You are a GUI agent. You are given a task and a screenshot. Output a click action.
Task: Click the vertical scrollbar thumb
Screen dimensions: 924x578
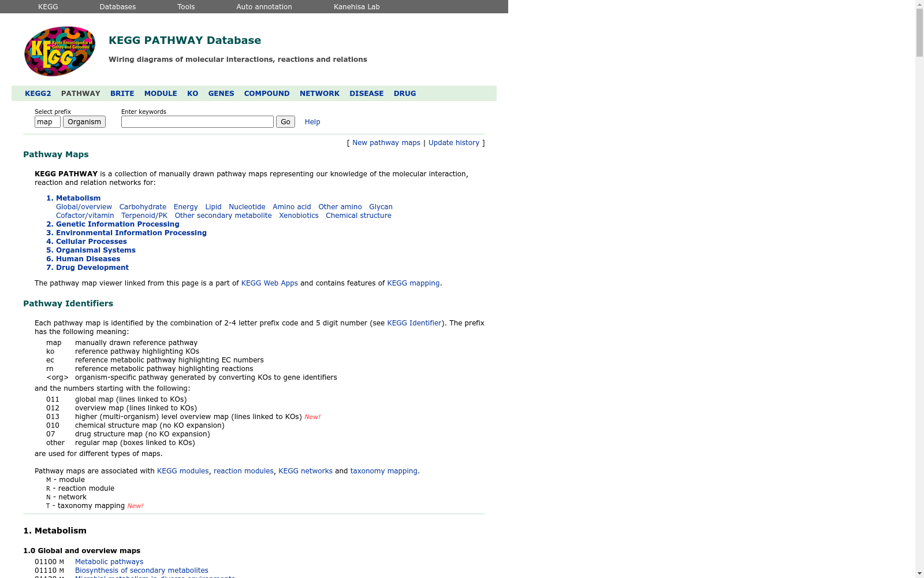[919, 33]
